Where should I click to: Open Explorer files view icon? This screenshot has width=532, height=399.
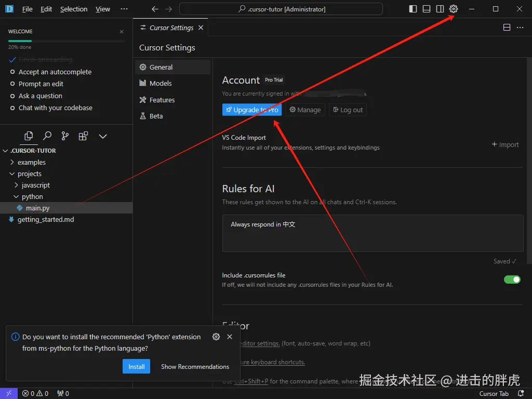point(29,136)
